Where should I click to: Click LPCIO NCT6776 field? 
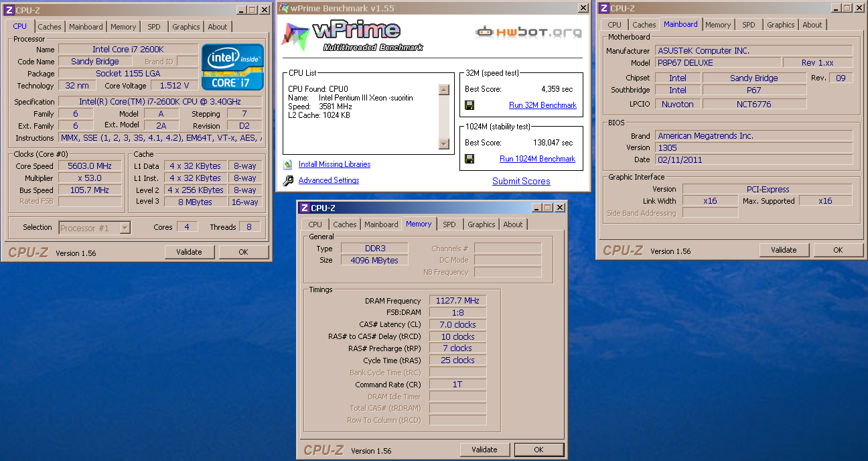pos(754,104)
